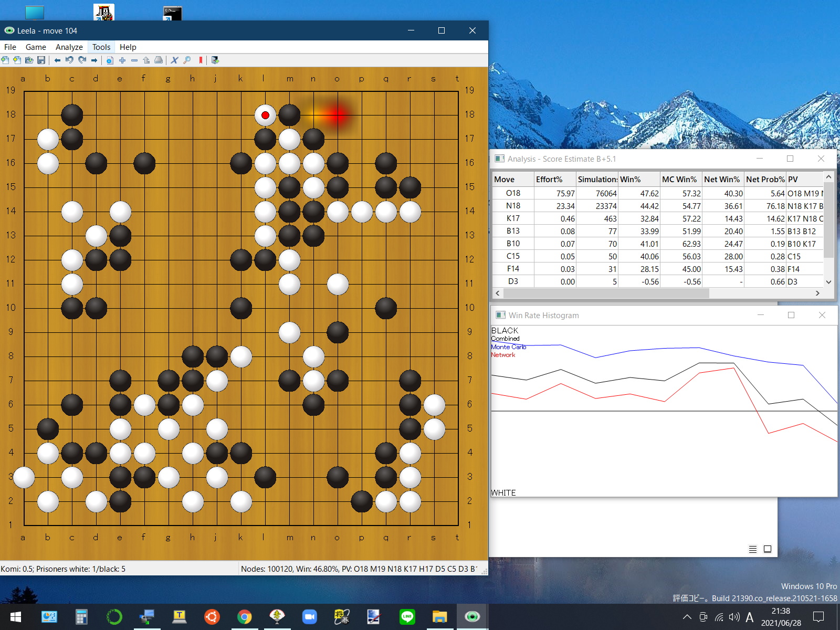Click the Undo move toolbar icon
The height and width of the screenshot is (630, 840).
(69, 60)
